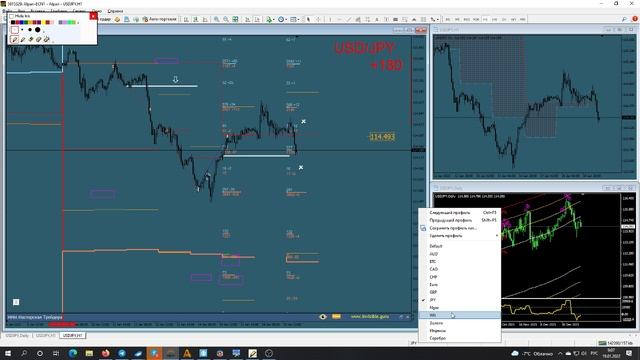Viewport: 640px width, 360px height.
Task: Select the largest ink dot thickness
Action: [x=38, y=30]
